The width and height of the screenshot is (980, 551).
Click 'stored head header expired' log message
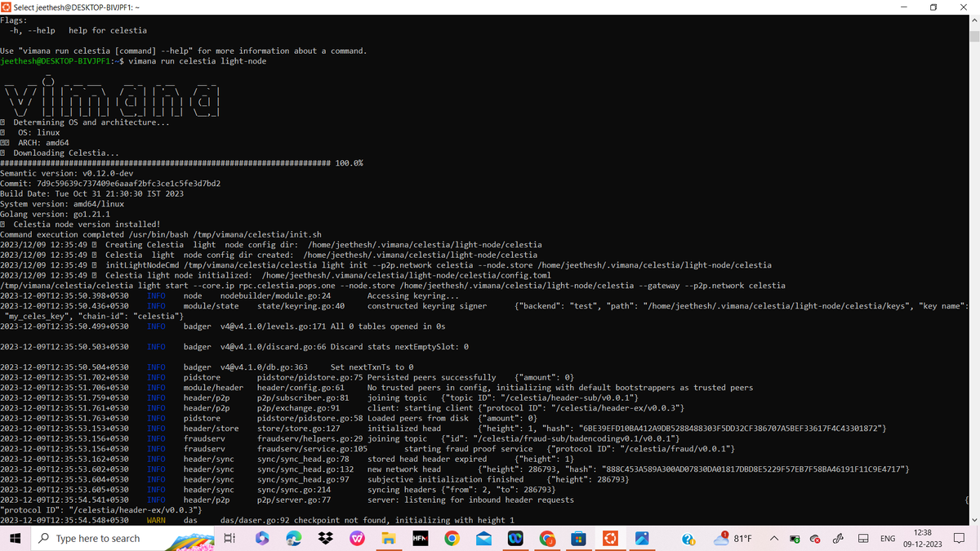(426, 459)
